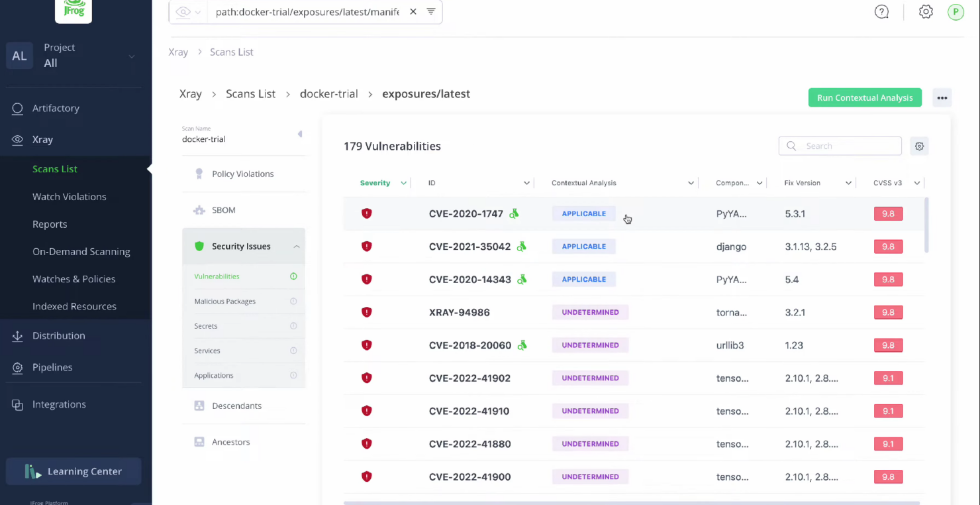Open On-Demand Scanning
The image size is (980, 505).
point(81,251)
